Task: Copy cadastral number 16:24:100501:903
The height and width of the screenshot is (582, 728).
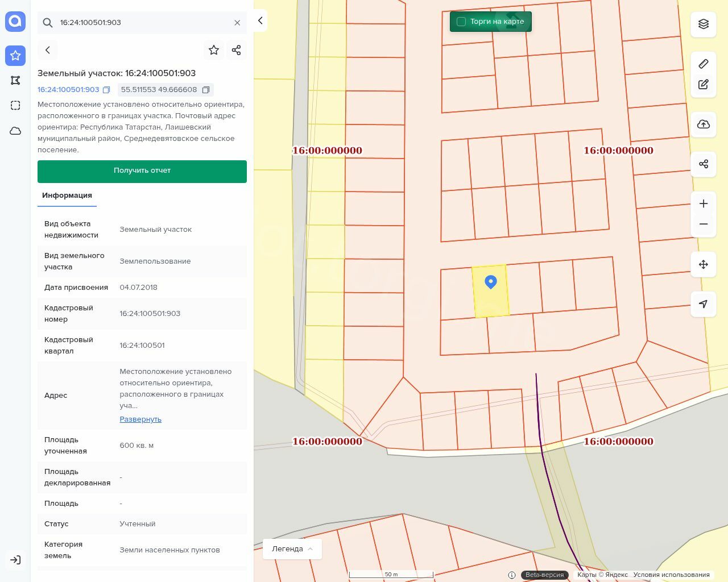Action: (x=106, y=90)
